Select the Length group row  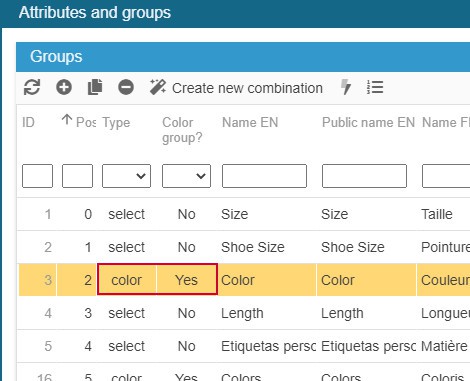pos(244,313)
